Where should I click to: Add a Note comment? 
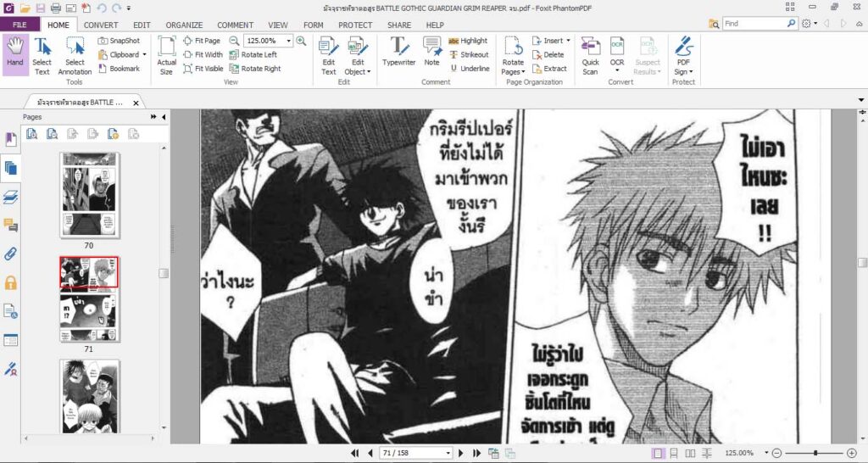point(431,52)
